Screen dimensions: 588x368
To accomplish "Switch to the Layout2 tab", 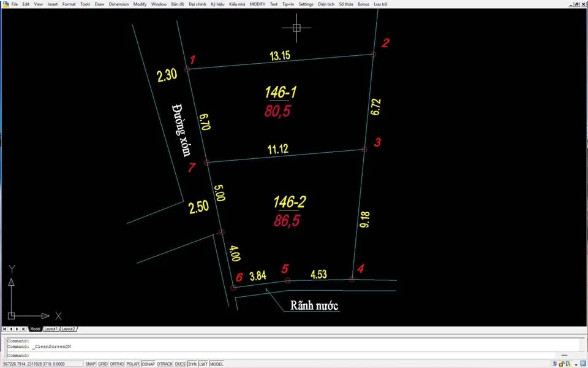I will pyautogui.click(x=69, y=329).
